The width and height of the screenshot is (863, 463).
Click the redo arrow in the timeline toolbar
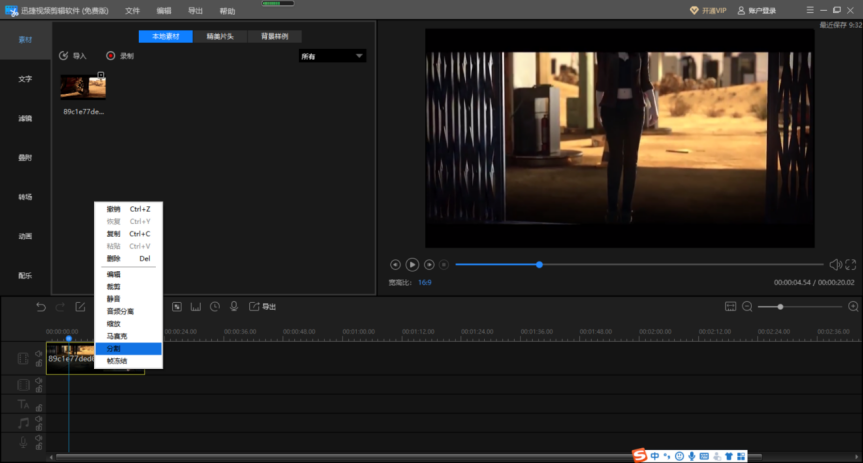click(60, 307)
